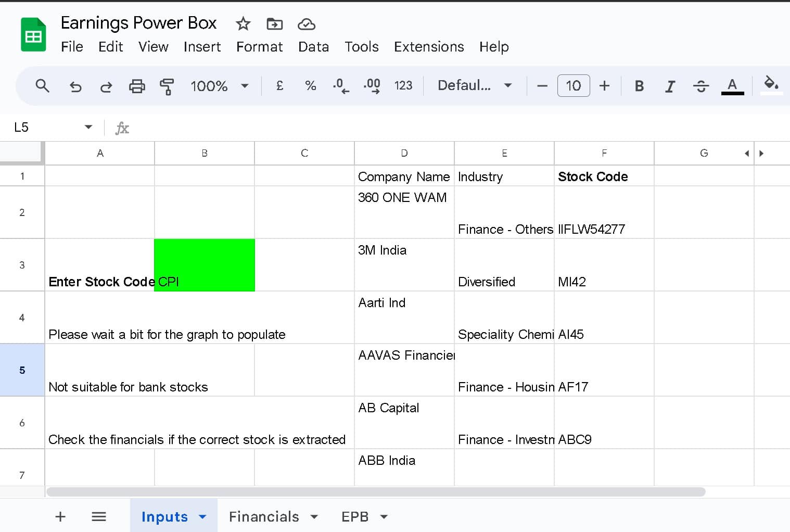Image resolution: width=790 pixels, height=532 pixels.
Task: Star the Earnings Power Box spreadsheet
Action: (x=243, y=23)
